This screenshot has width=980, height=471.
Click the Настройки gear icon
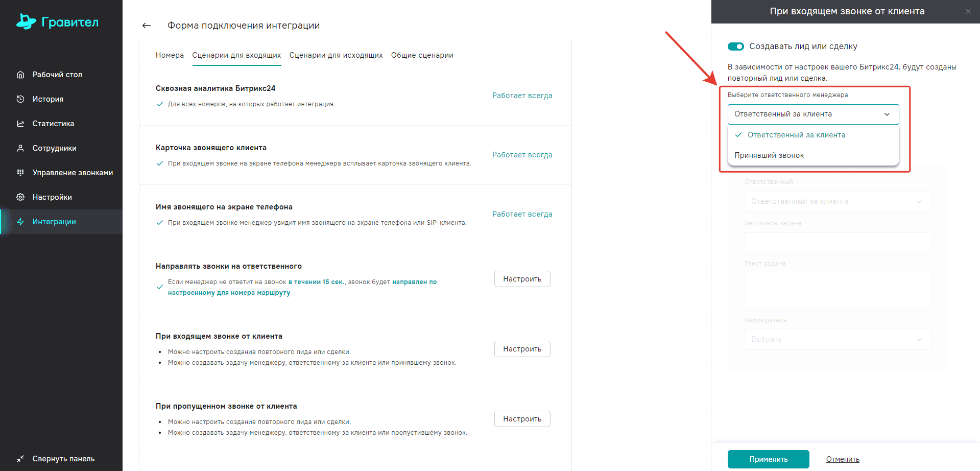[20, 197]
